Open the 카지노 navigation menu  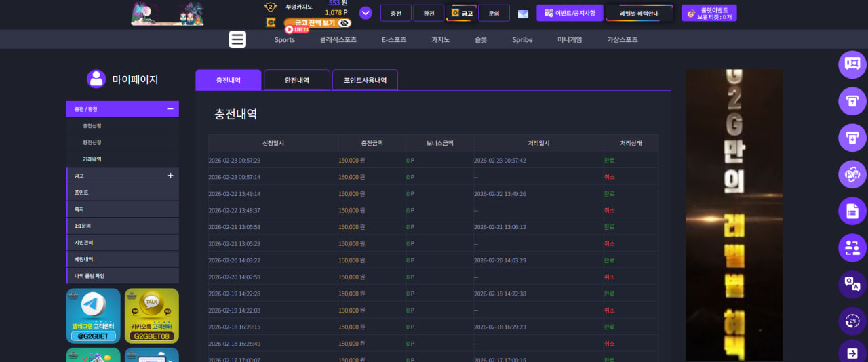(440, 39)
